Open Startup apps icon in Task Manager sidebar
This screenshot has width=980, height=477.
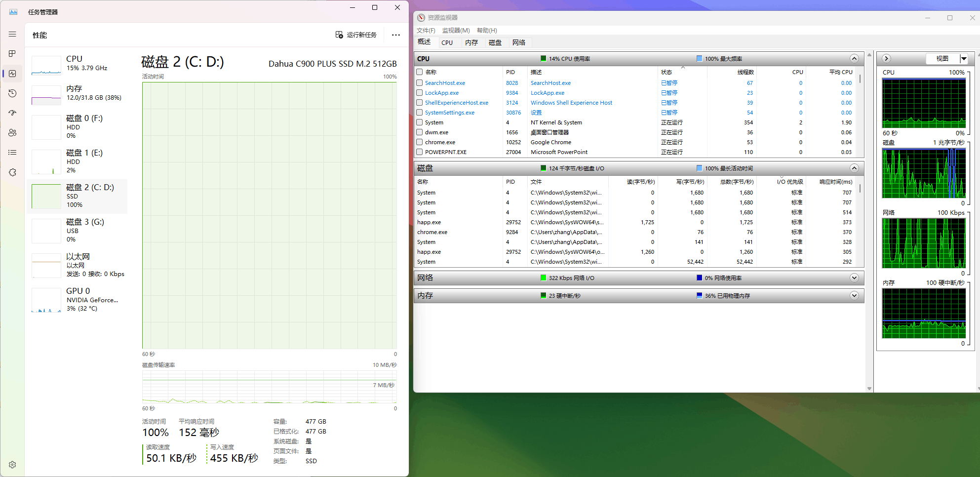coord(12,113)
